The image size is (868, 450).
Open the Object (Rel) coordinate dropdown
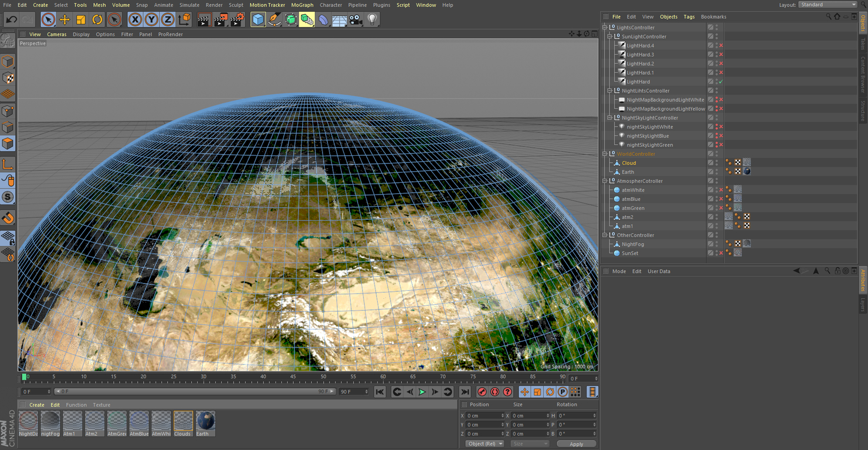484,444
